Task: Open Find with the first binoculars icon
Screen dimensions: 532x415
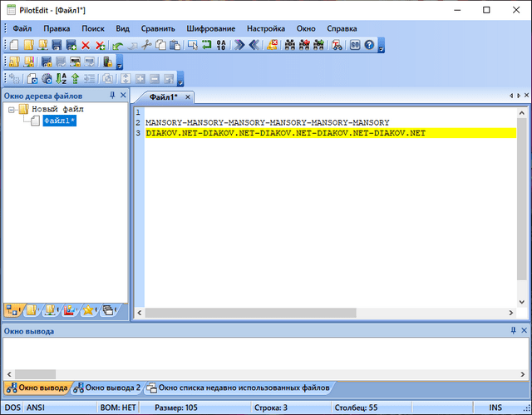Action: coord(290,45)
